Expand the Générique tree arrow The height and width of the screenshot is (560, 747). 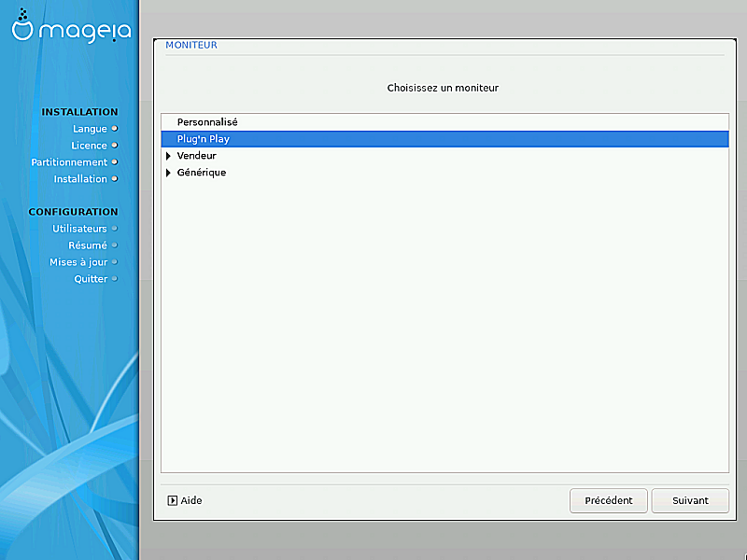click(168, 173)
